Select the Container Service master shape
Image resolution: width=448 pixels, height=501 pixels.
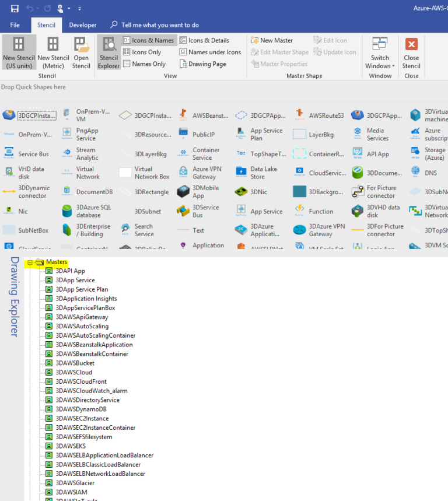point(199,154)
